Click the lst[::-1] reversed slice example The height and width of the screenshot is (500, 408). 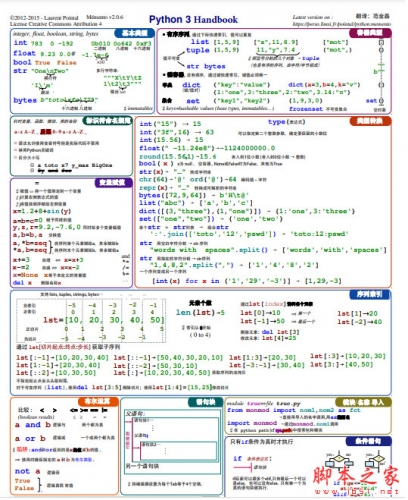[x=168, y=358]
